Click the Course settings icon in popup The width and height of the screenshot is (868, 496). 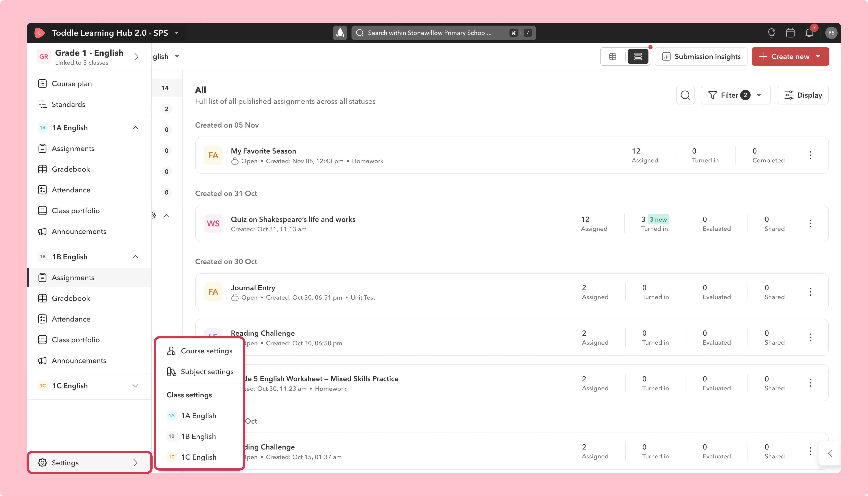171,351
